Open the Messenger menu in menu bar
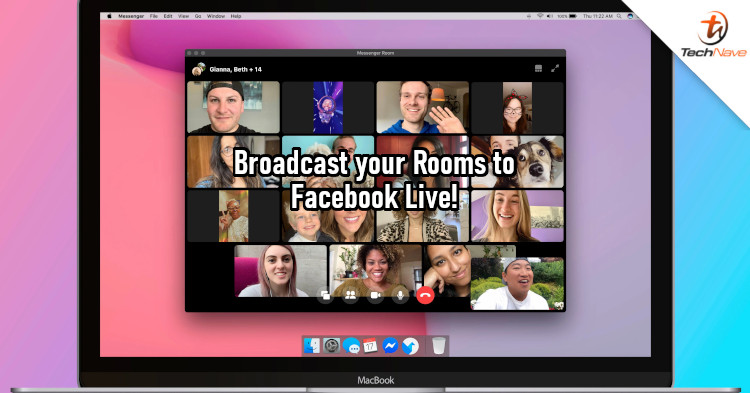This screenshot has height=393, width=750. click(x=131, y=16)
